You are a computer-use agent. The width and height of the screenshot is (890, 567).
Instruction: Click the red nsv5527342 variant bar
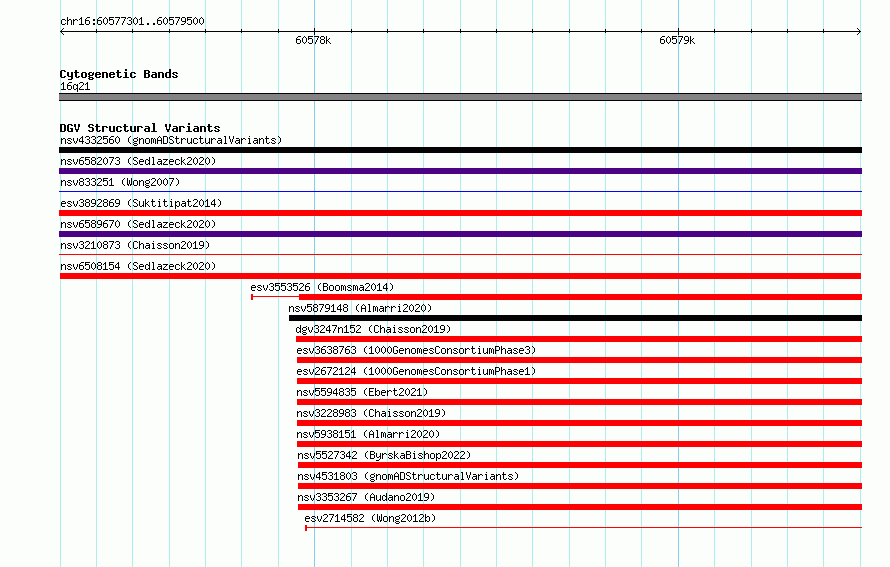point(580,465)
